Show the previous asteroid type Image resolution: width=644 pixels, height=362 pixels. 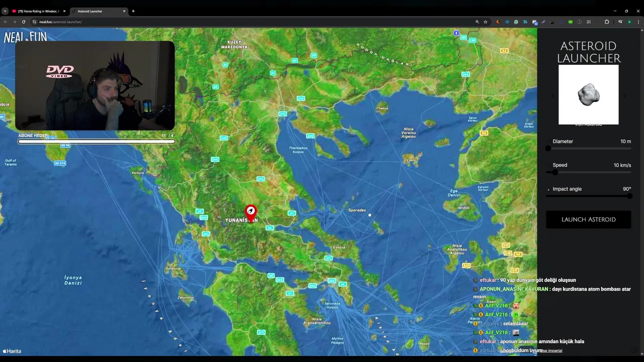click(552, 95)
